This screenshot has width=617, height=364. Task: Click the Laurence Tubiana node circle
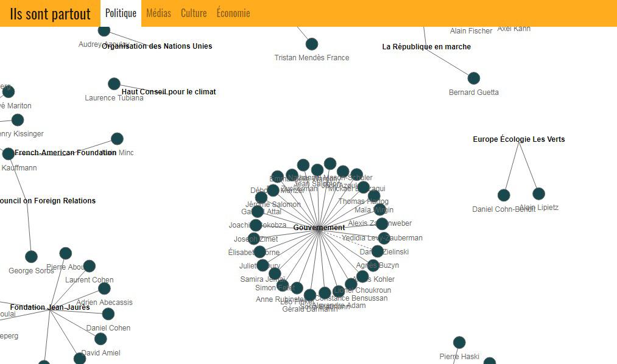[x=114, y=84]
